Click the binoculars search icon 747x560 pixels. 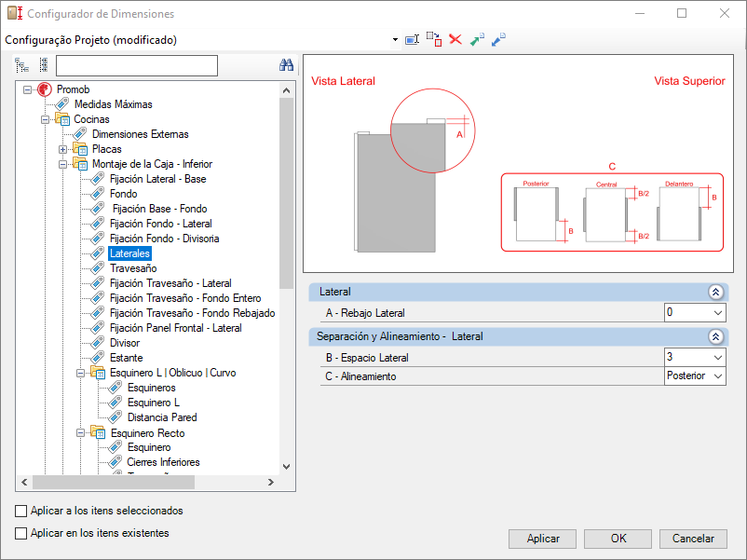point(286,65)
